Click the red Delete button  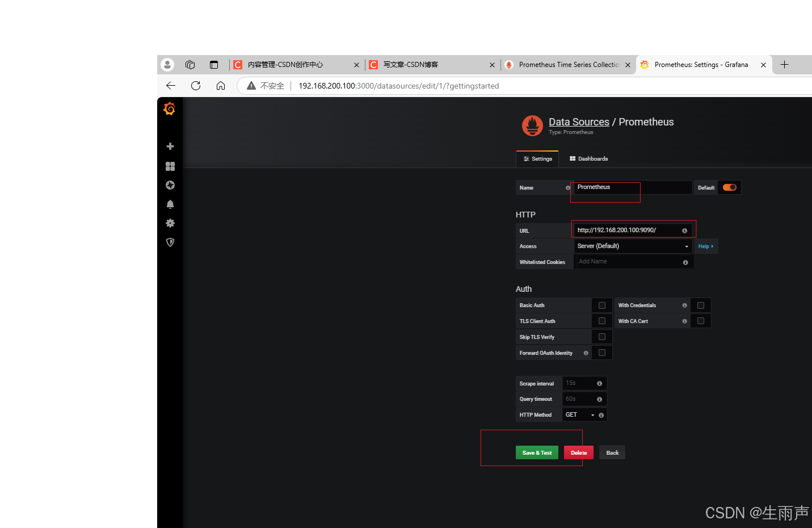(579, 452)
